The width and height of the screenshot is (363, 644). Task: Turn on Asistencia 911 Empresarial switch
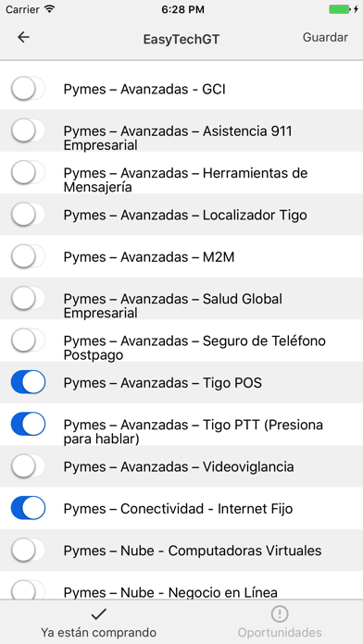pyautogui.click(x=28, y=130)
